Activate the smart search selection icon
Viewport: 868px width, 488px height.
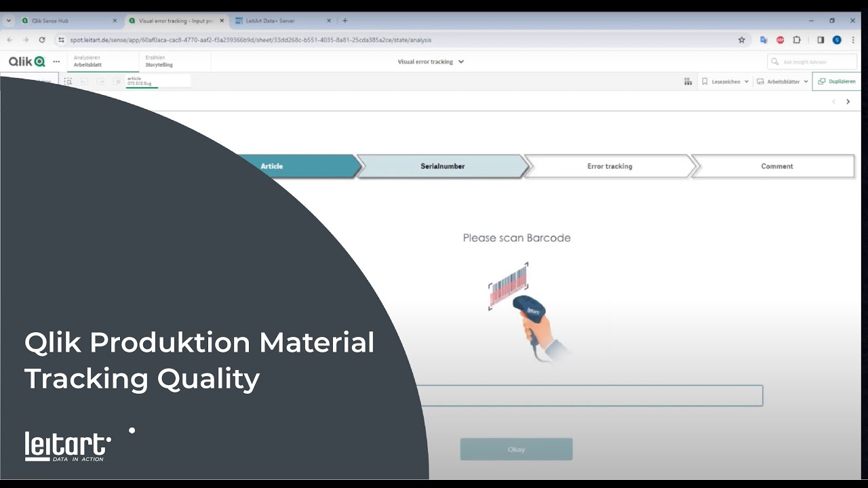(68, 81)
